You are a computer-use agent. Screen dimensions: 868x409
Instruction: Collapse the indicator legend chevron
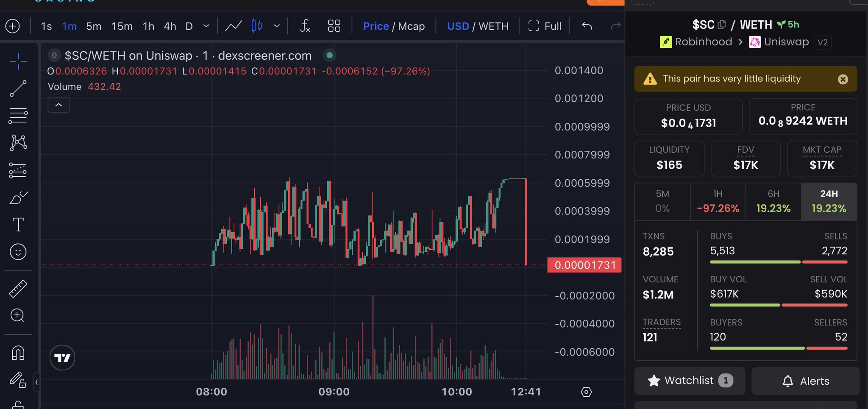(x=58, y=105)
